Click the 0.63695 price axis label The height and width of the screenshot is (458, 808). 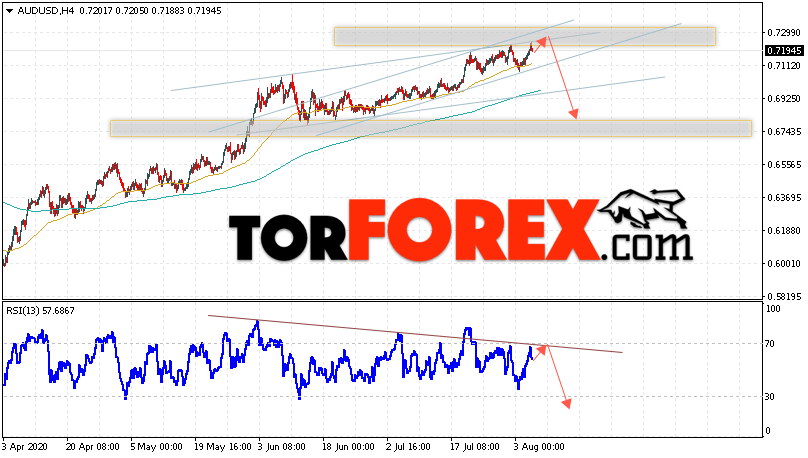784,198
